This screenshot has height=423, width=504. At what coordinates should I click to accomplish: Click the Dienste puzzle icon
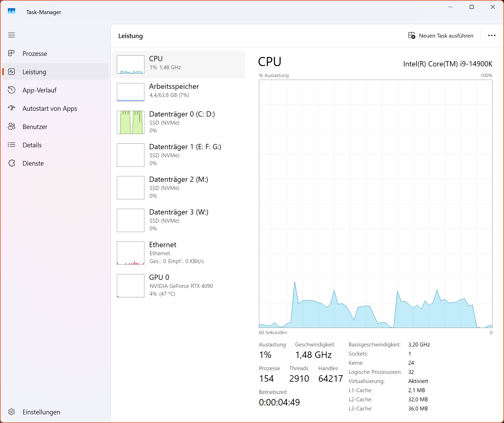pos(12,163)
